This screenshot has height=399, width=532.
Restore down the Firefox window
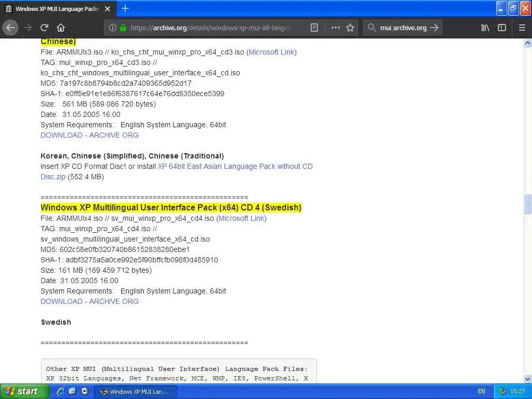513,8
